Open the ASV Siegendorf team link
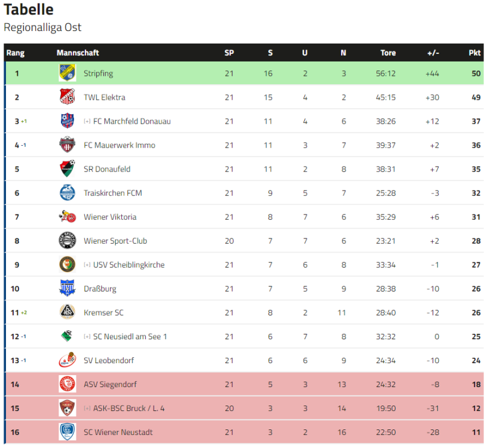The height and width of the screenshot is (448, 487). click(110, 384)
